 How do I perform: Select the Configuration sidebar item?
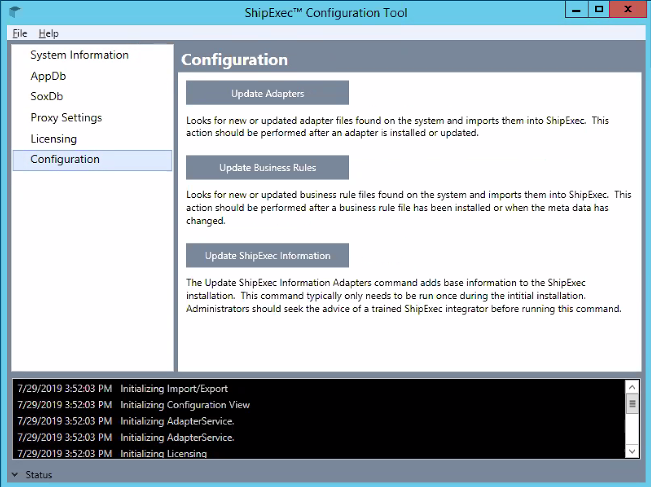(65, 160)
